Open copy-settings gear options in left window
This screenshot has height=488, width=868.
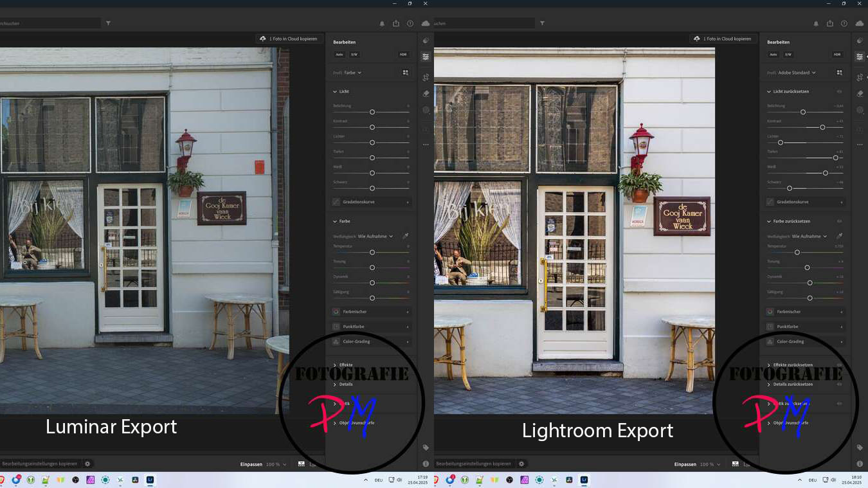[x=88, y=464]
